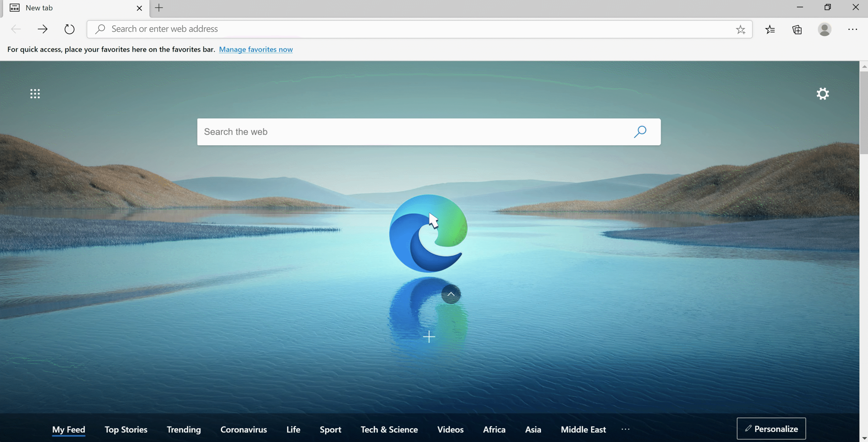This screenshot has width=868, height=442.
Task: Open the Life feed tab
Action: click(293, 430)
